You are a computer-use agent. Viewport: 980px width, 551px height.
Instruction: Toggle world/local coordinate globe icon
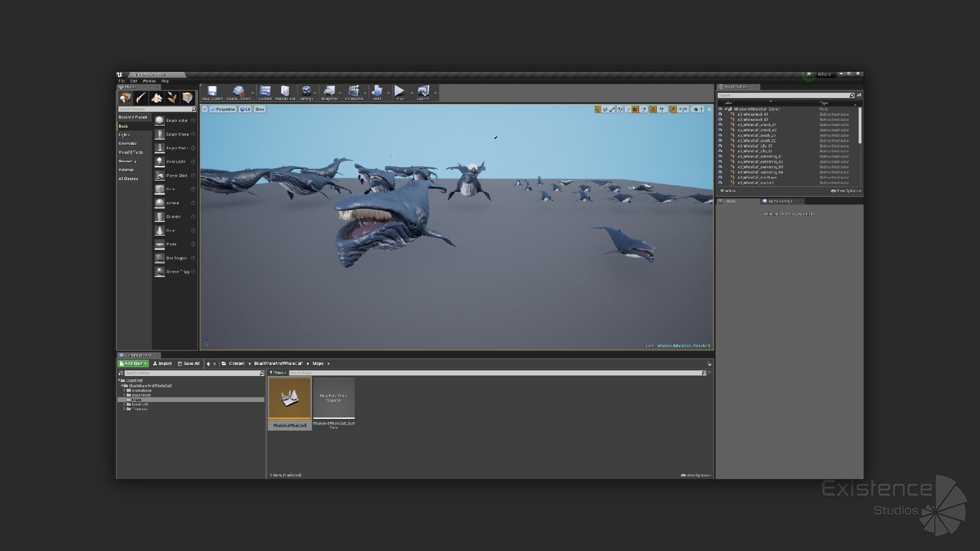coord(620,109)
